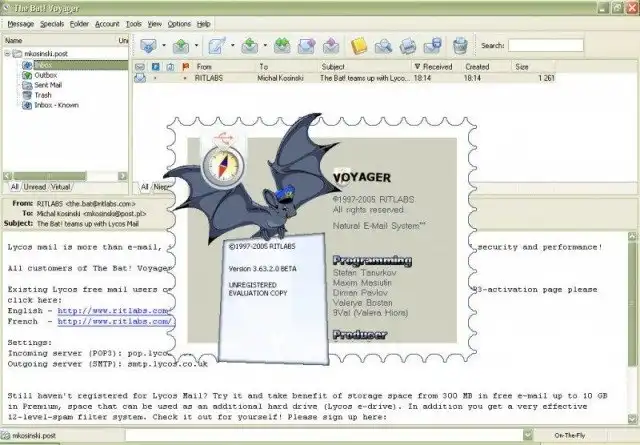Screen dimensions: 640x445
Task: Click the Save Message floppy disk icon
Action: 434,46
